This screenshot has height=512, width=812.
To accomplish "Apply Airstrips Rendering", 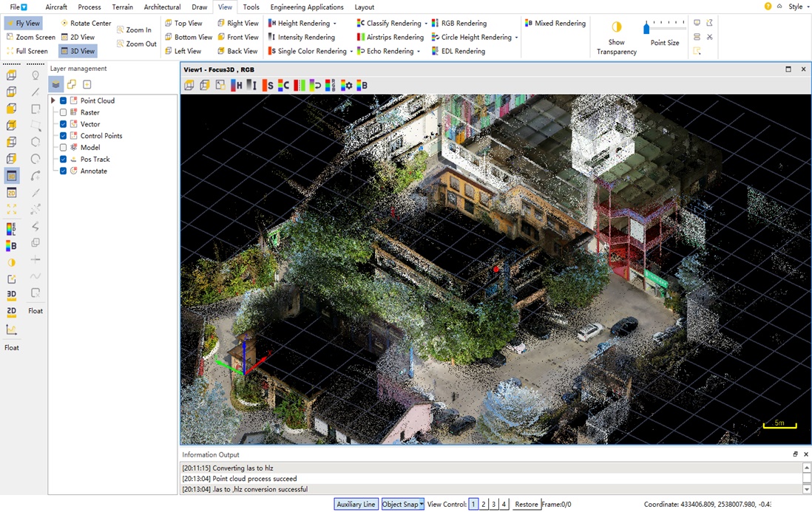I will [390, 37].
